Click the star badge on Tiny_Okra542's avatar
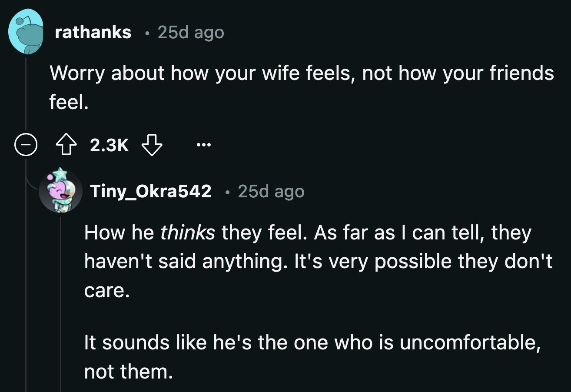Screen dimensions: 571x392 tap(61, 174)
